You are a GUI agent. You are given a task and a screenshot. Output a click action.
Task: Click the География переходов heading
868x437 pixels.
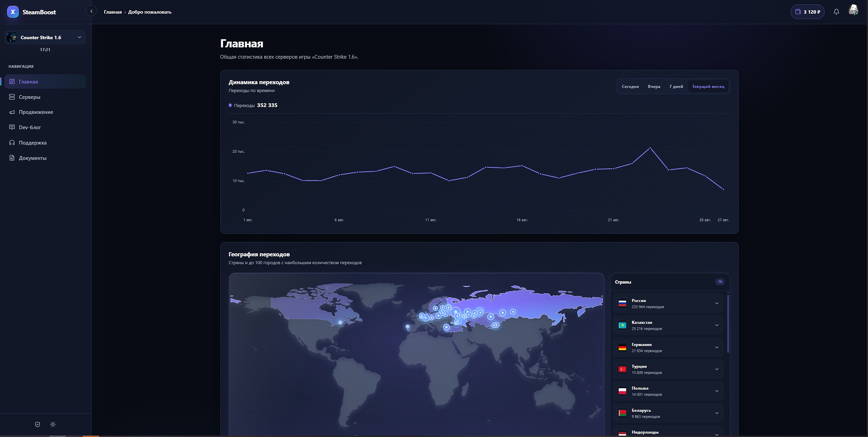[259, 254]
